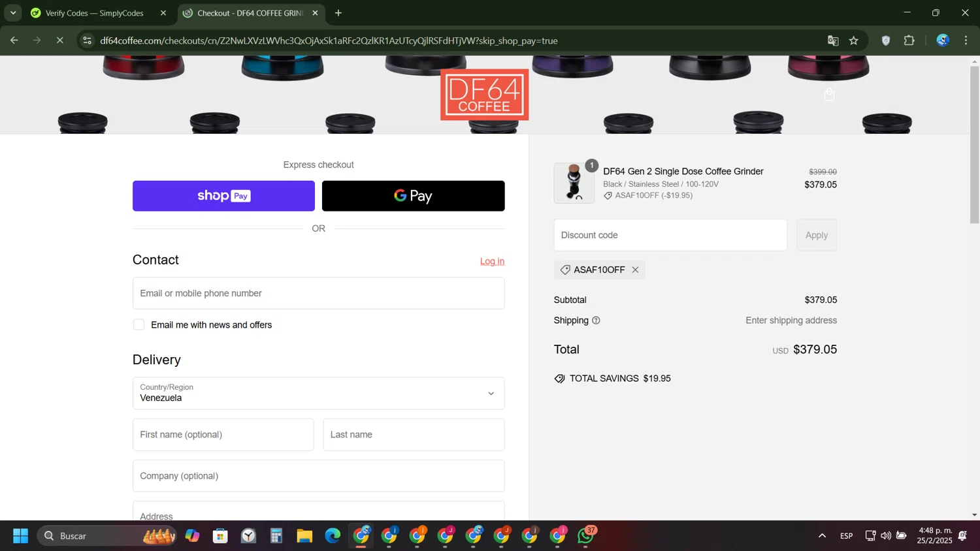Expand the tab search dropdown
This screenshot has height=551, width=980.
tap(13, 13)
